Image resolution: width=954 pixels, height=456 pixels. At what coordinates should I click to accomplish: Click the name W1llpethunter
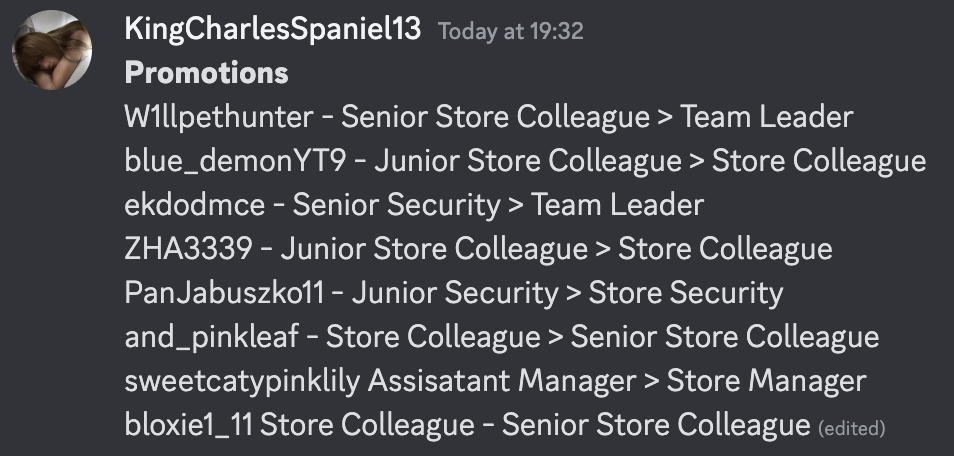click(218, 118)
